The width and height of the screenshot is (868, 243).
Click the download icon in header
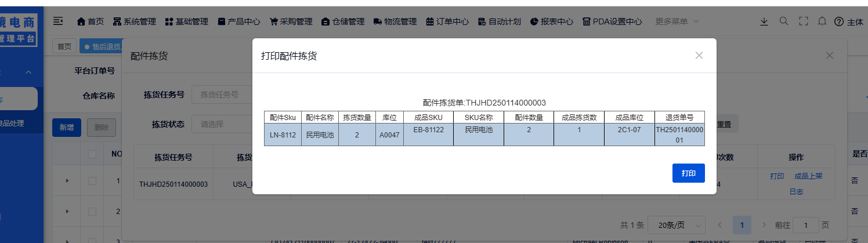click(x=764, y=21)
